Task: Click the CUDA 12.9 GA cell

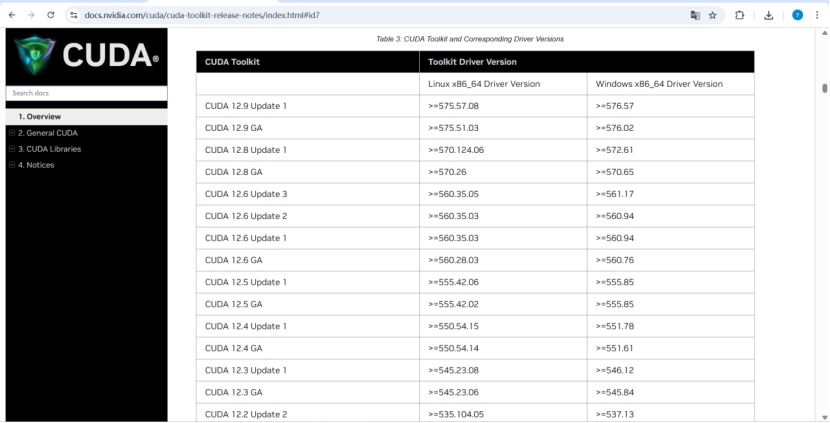Action: [308, 128]
